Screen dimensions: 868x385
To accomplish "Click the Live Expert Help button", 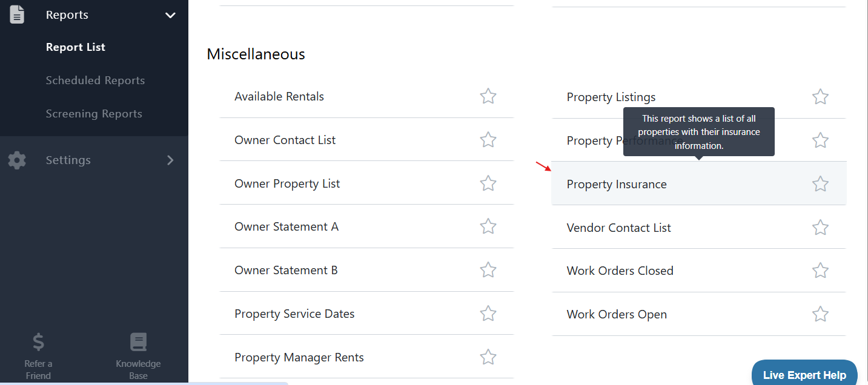I will pos(804,374).
